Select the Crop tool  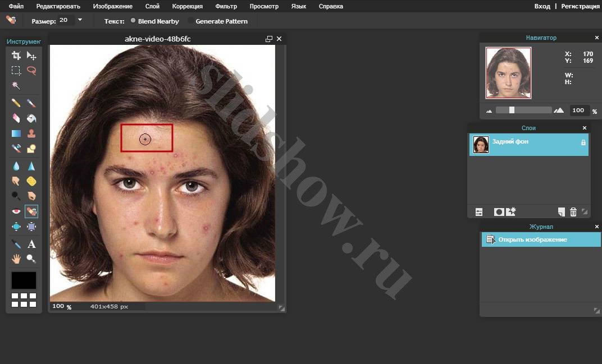[x=16, y=56]
